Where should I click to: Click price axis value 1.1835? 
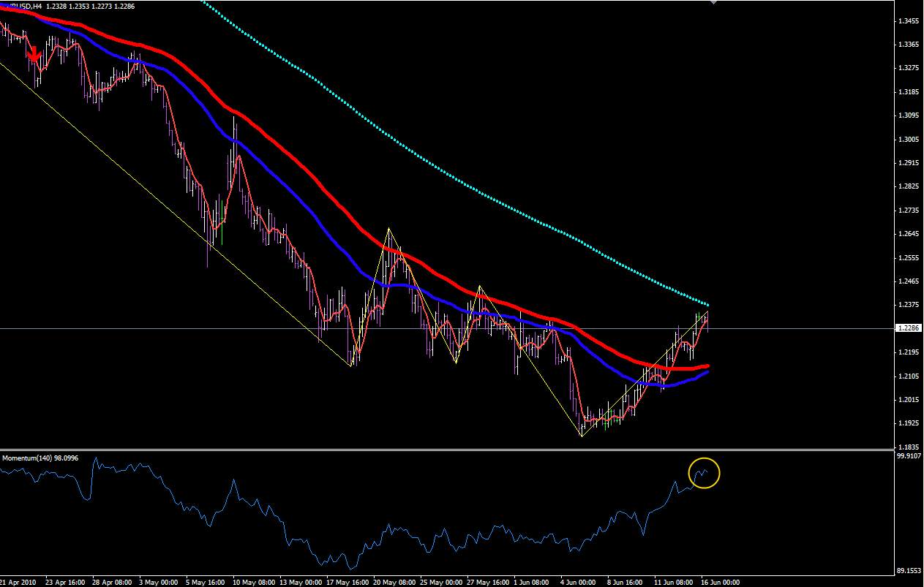[x=909, y=446]
